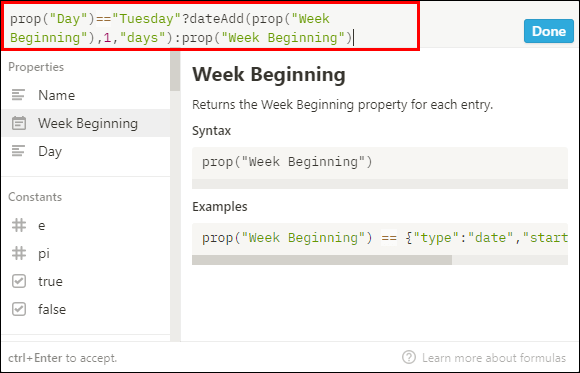
Task: Open Learn more about formulas link
Action: coord(494,358)
